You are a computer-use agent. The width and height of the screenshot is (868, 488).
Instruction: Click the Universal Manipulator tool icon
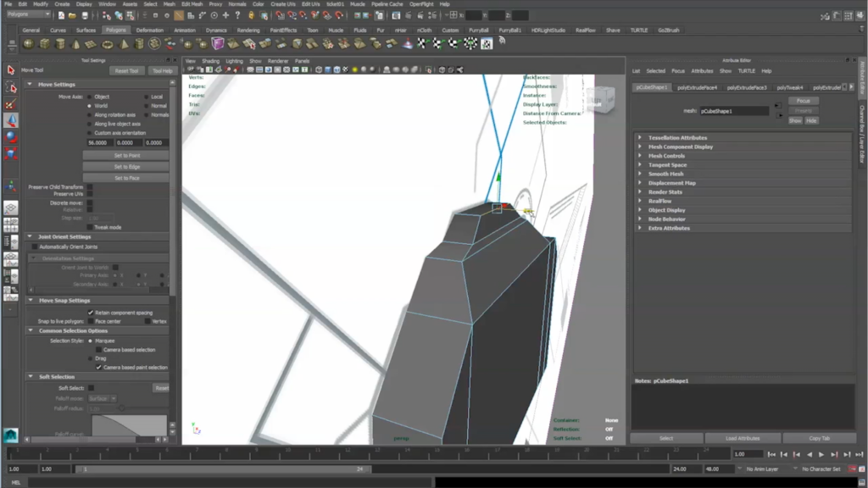tap(10, 186)
